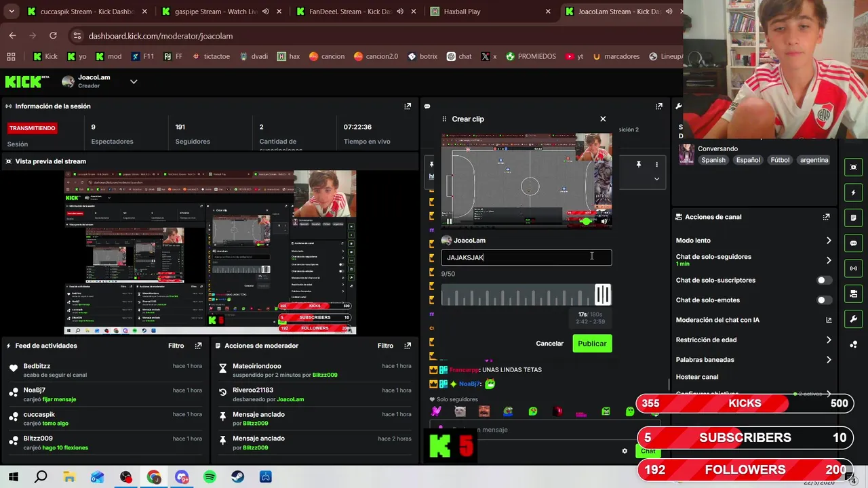This screenshot has height=488, width=868.
Task: Open Filtro in Feed de actividades
Action: [x=176, y=346]
